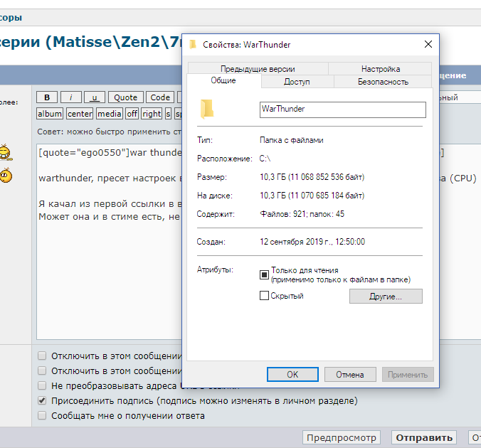Screen dimensions: 481x448
Task: Apply bold formatting with the B button
Action: (x=47, y=97)
